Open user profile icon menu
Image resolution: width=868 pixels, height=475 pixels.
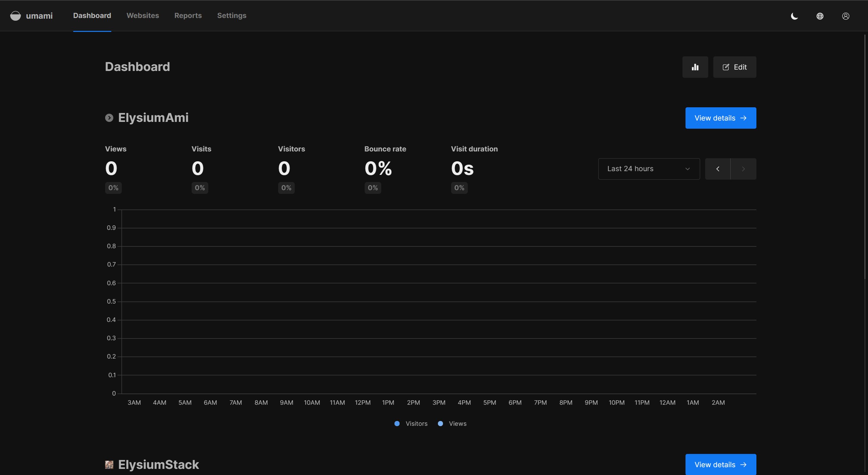[846, 16]
